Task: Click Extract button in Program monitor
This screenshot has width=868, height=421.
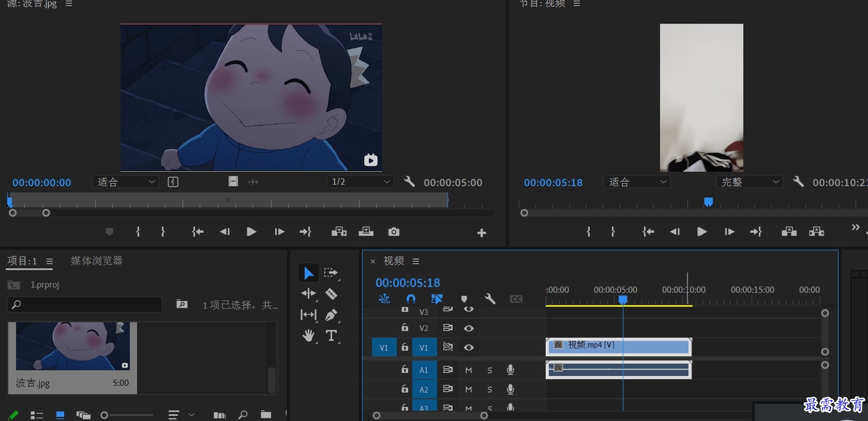Action: coord(816,232)
